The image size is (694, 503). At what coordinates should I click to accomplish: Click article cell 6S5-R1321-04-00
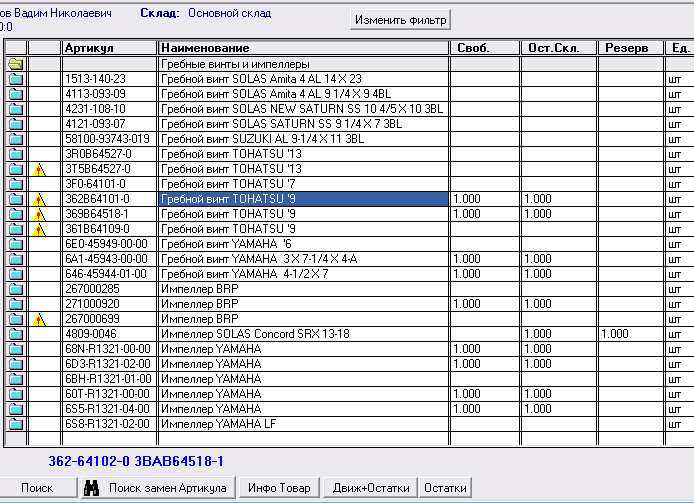[x=109, y=409]
